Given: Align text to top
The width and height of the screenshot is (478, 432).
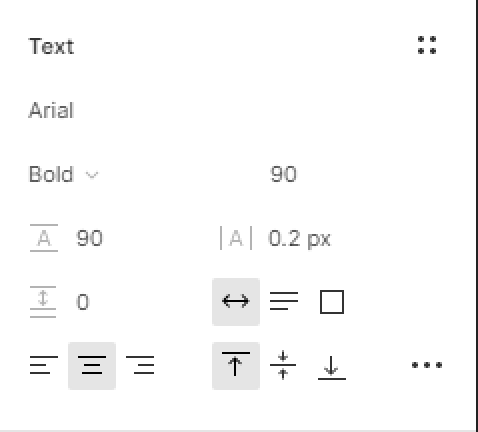Looking at the screenshot, I should pyautogui.click(x=236, y=366).
